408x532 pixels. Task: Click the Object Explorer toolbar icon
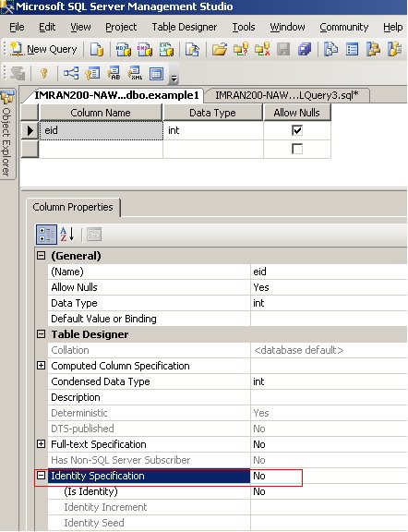pyautogui.click(x=373, y=50)
